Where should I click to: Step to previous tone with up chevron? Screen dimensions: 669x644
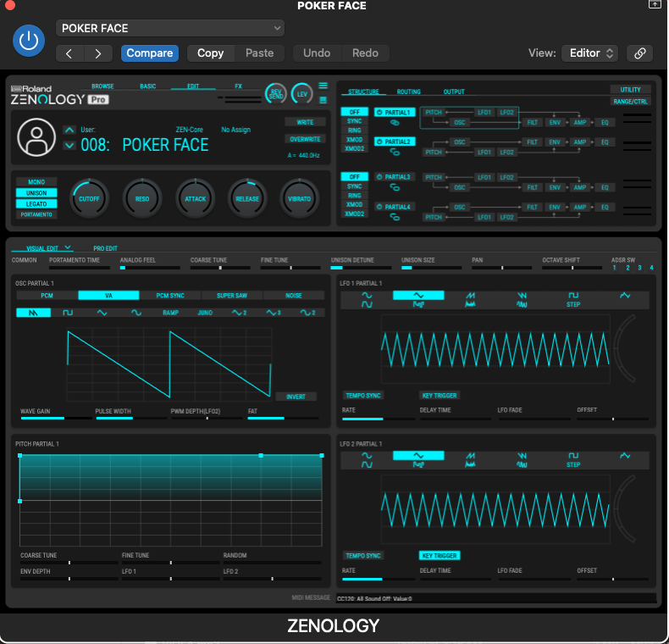pyautogui.click(x=69, y=130)
